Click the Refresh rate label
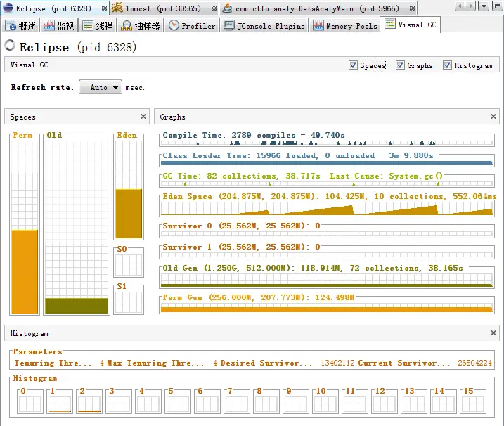The image size is (504, 426). click(42, 87)
